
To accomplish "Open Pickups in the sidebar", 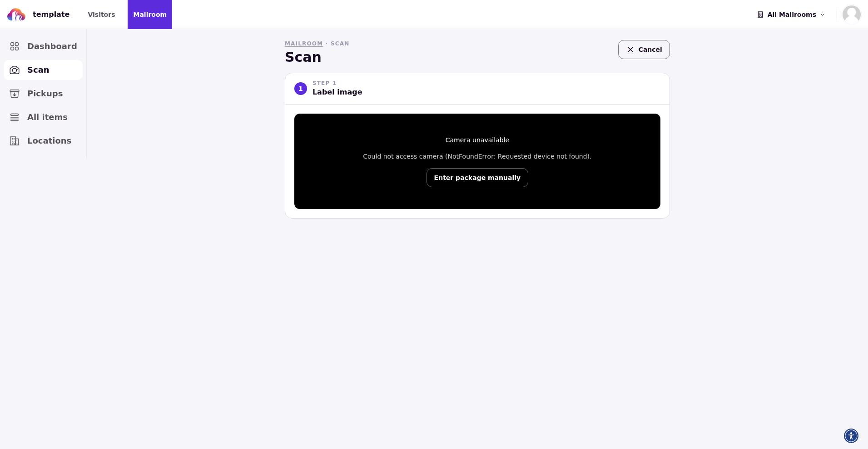I will [43, 94].
